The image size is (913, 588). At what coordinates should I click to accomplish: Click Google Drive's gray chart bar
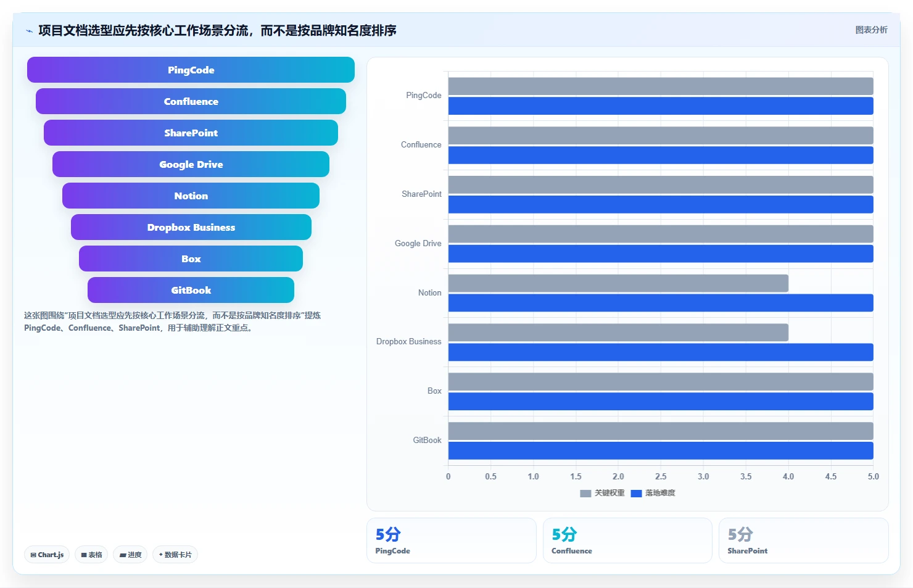[661, 234]
